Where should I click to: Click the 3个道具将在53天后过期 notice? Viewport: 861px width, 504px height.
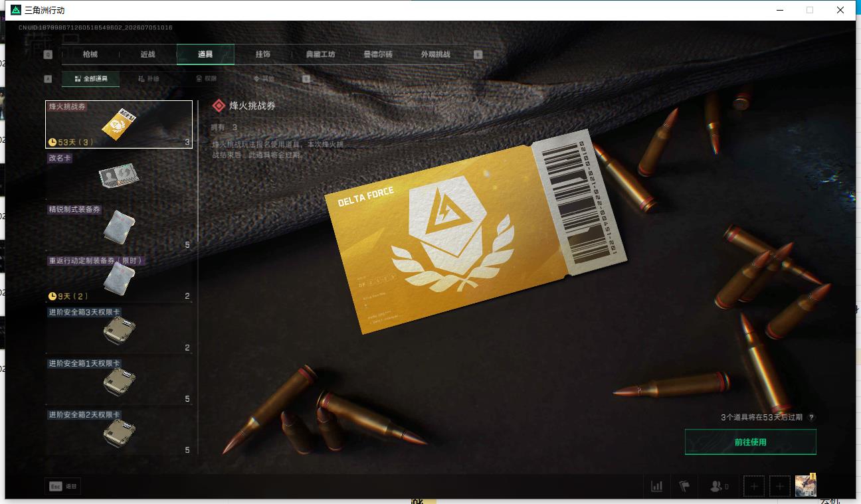(761, 418)
